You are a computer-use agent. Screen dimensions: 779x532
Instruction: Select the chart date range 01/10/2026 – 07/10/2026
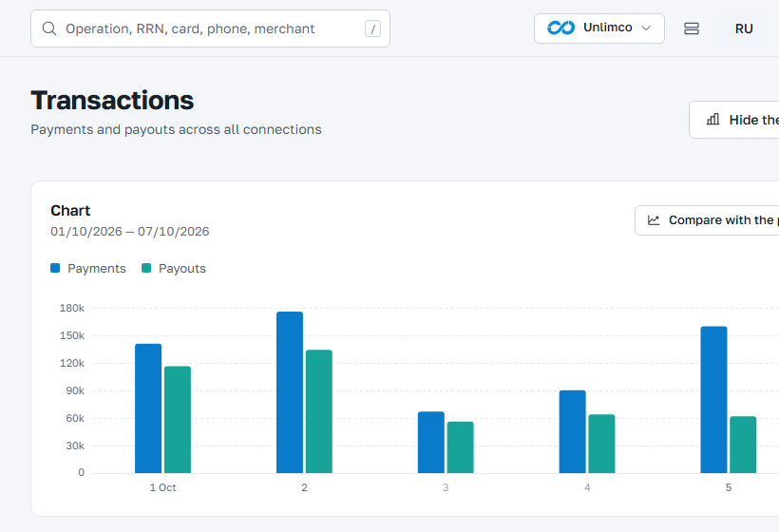(x=129, y=232)
